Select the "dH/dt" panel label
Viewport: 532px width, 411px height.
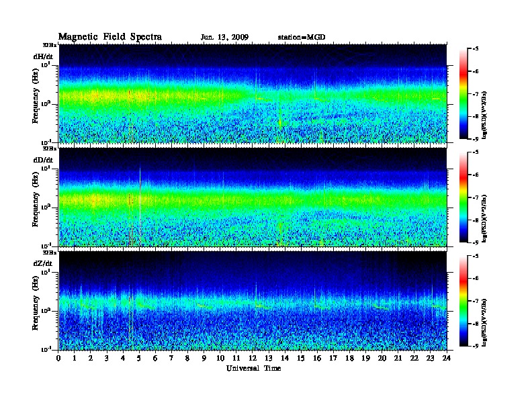43,57
